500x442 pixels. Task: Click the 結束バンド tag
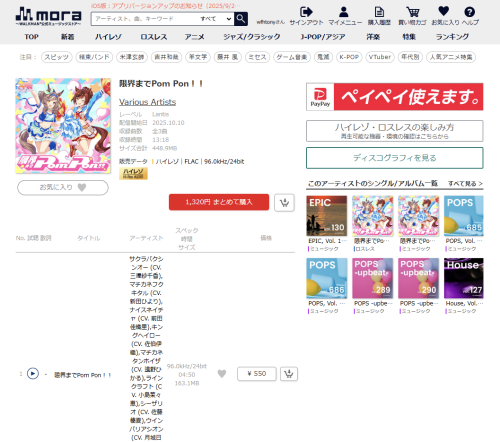pyautogui.click(x=94, y=57)
